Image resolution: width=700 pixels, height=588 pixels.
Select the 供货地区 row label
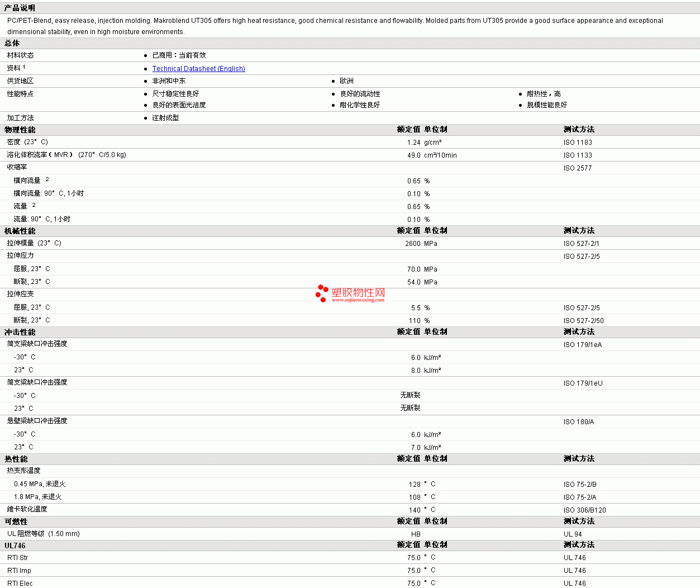[x=20, y=81]
